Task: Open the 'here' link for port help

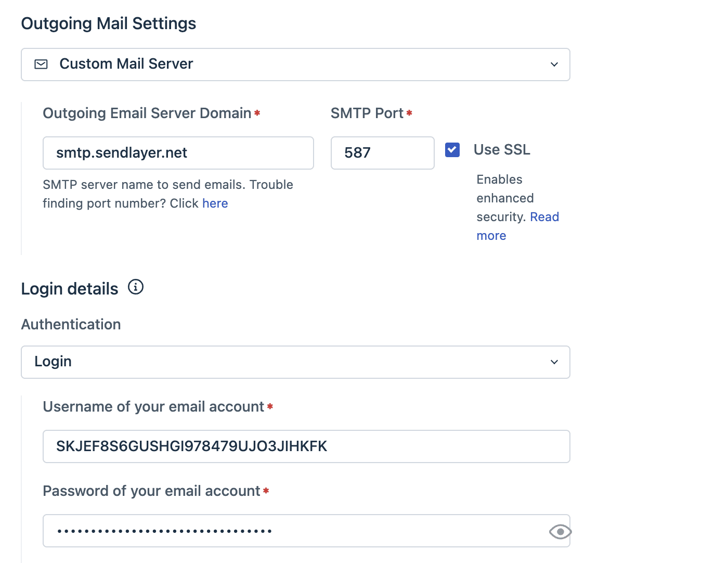Action: [215, 203]
